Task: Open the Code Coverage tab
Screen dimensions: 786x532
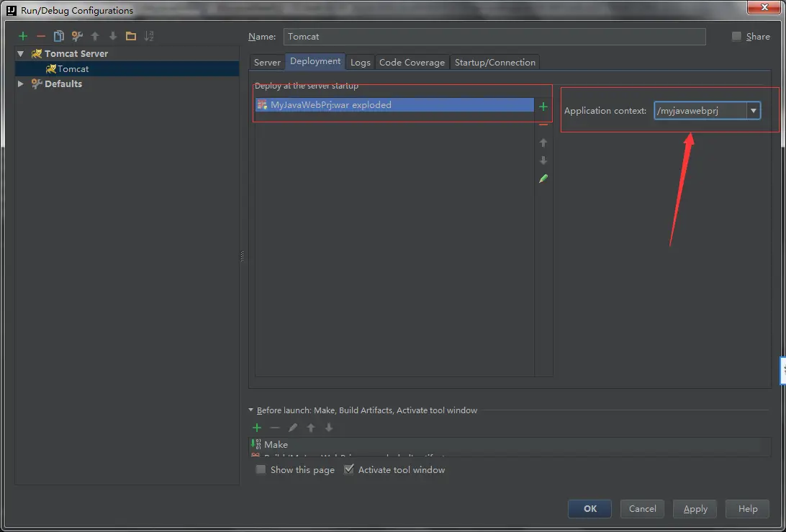Action: tap(412, 62)
